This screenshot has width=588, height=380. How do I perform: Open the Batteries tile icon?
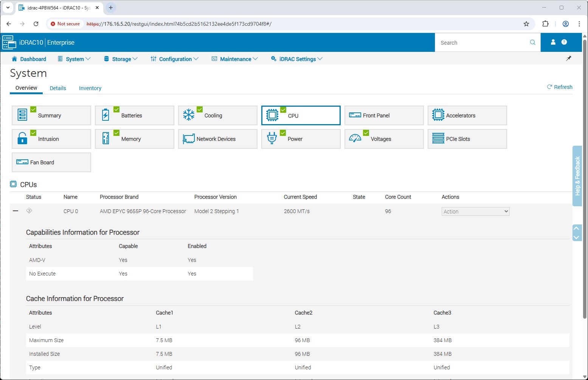pyautogui.click(x=106, y=115)
